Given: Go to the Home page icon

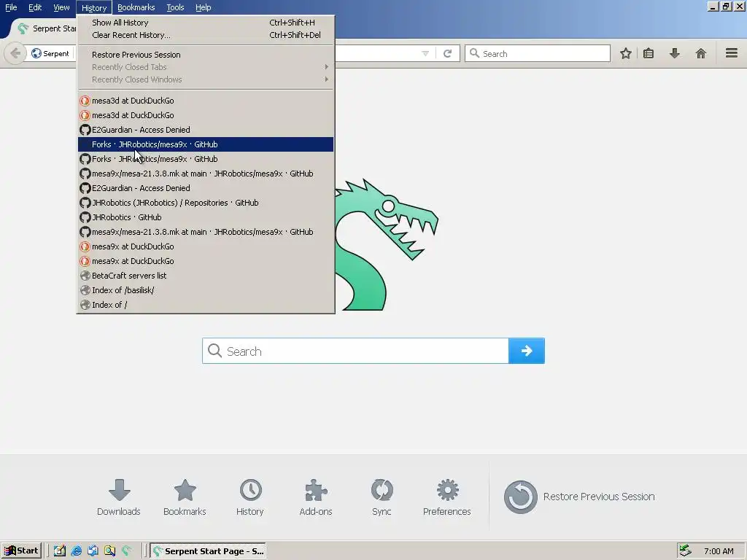Looking at the screenshot, I should [x=701, y=53].
